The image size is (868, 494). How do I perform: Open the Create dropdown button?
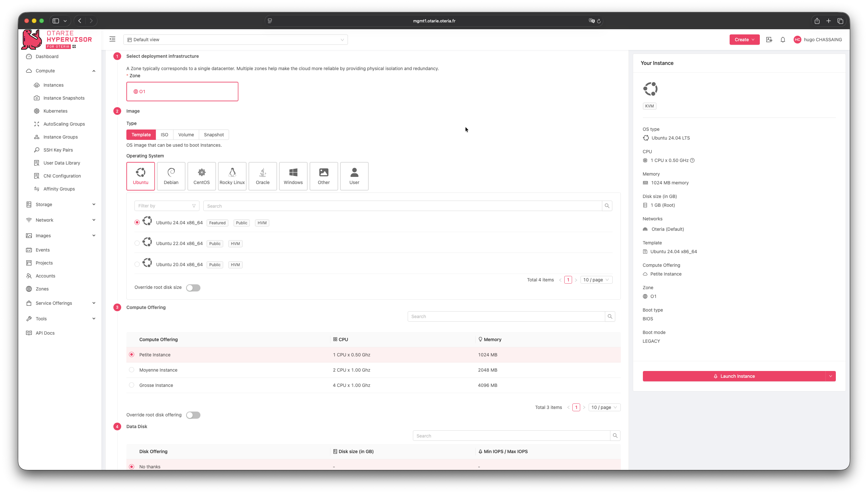[745, 40]
